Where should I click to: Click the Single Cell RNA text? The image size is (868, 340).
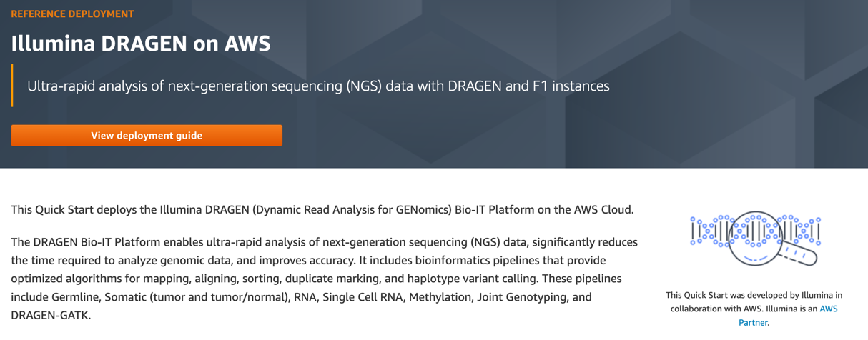pyautogui.click(x=364, y=296)
